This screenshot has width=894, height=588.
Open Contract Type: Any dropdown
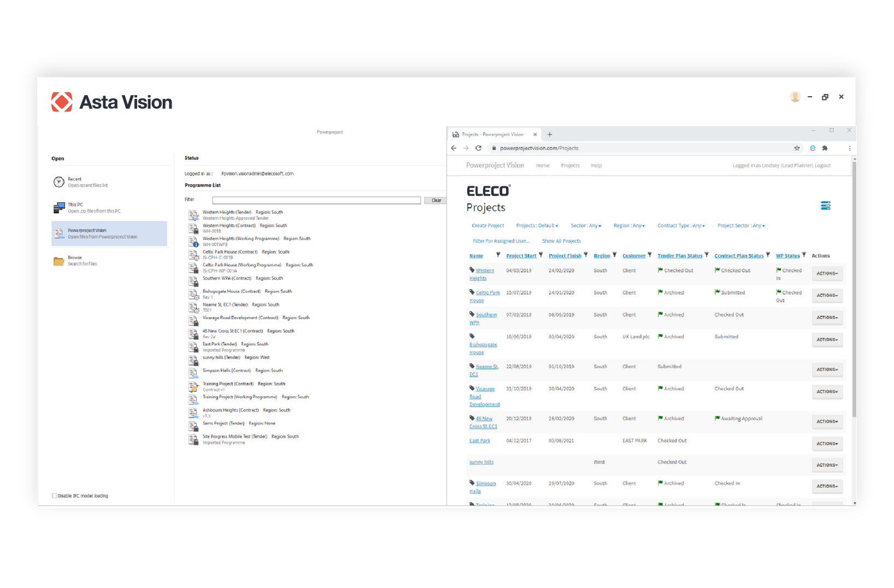pyautogui.click(x=681, y=226)
